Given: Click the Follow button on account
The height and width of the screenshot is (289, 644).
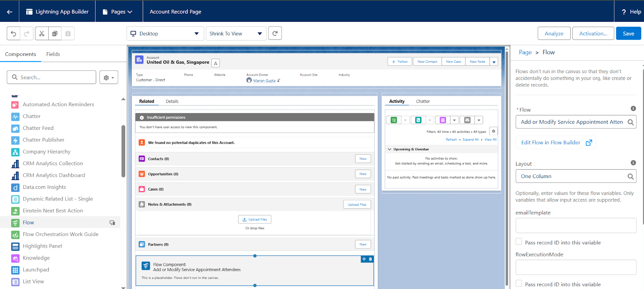Looking at the screenshot, I should tap(400, 61).
